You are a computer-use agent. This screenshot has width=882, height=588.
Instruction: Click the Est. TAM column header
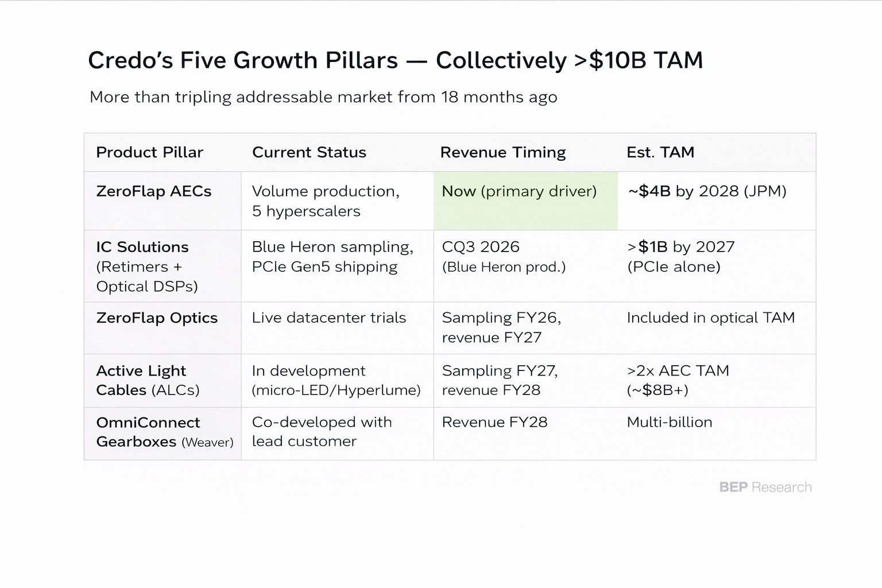[x=660, y=152]
